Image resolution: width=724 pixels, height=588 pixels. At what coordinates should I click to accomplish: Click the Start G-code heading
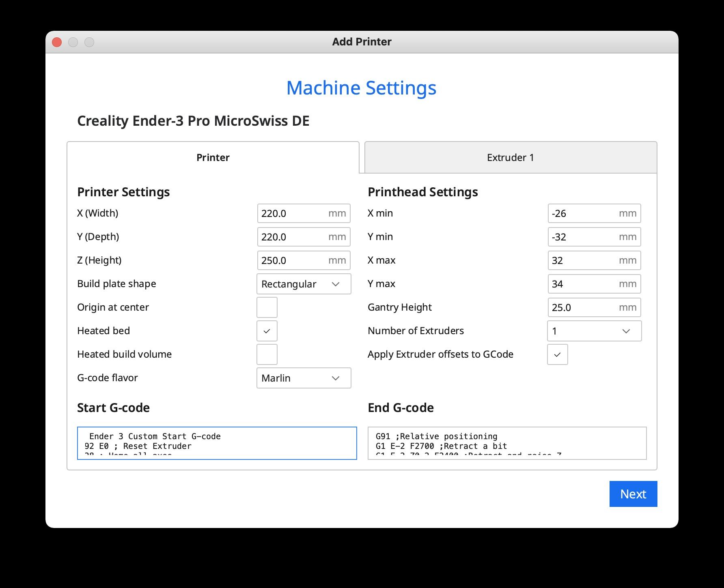tap(113, 408)
